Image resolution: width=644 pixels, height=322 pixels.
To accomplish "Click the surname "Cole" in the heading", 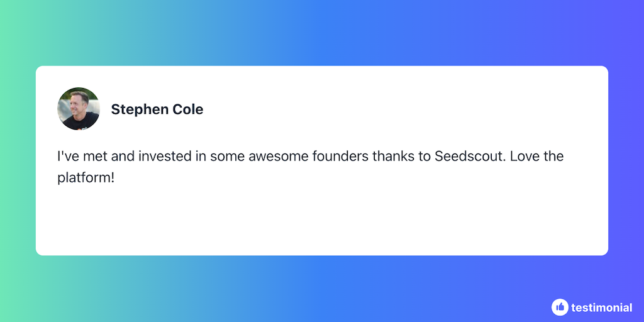I will (187, 109).
